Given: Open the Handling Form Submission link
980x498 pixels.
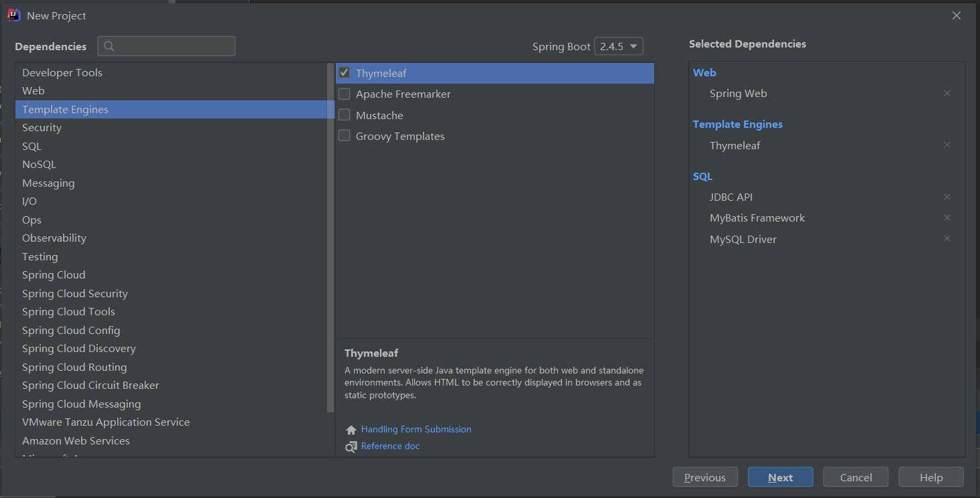Looking at the screenshot, I should (416, 429).
